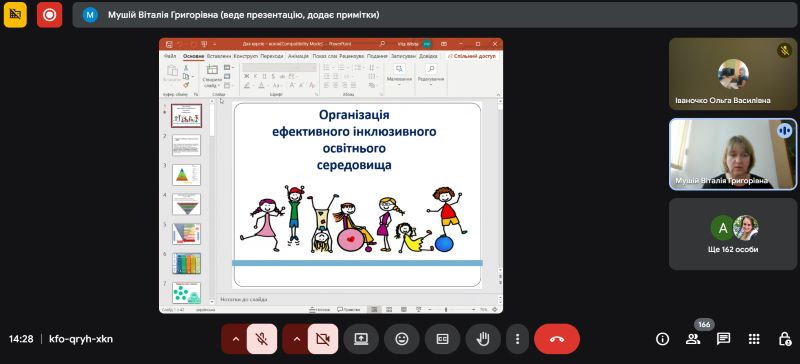
Task: Select slide 3 pyramid thumbnail
Action: tap(186, 175)
